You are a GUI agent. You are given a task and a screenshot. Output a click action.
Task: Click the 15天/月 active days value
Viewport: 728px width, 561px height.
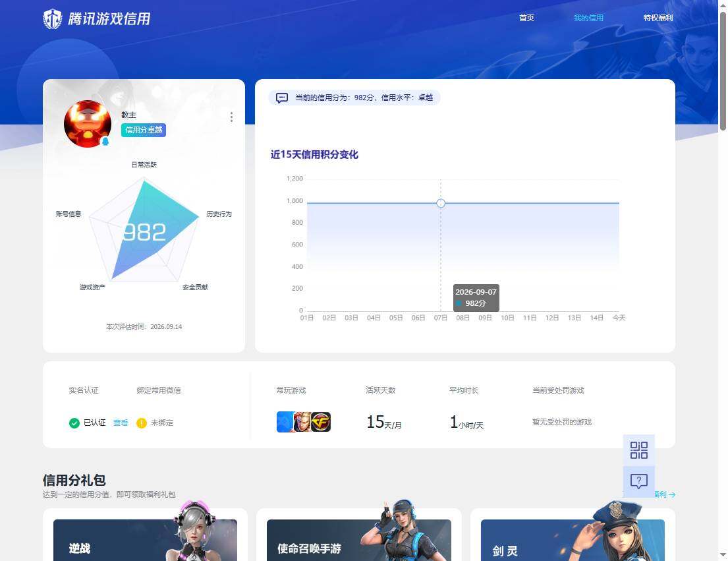(384, 422)
